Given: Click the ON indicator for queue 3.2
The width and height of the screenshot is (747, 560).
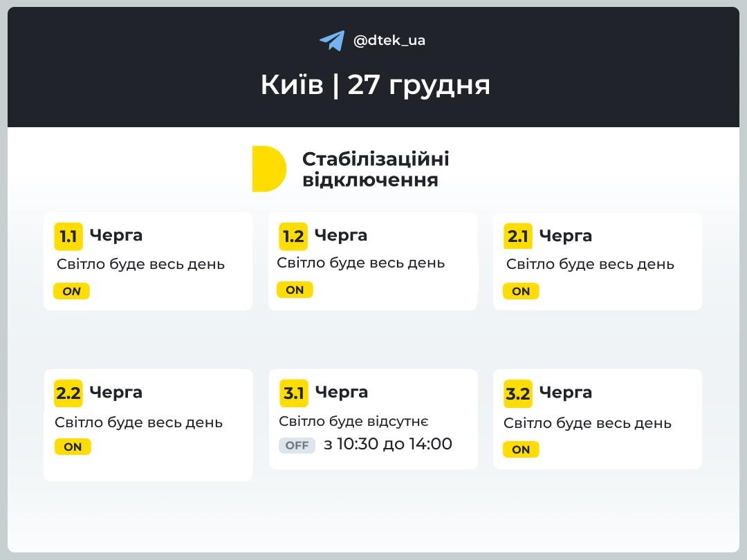Looking at the screenshot, I should pyautogui.click(x=521, y=449).
